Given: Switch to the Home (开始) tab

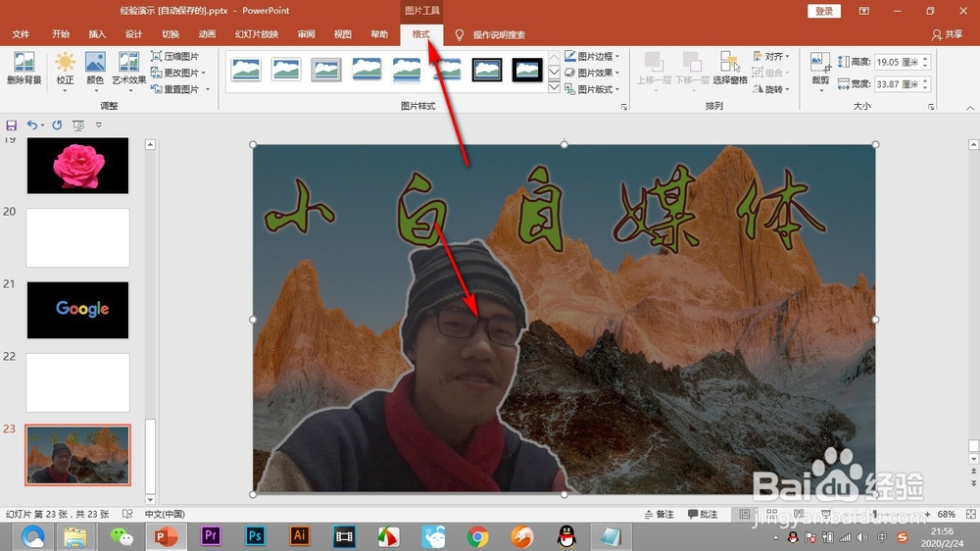Looking at the screenshot, I should click(x=61, y=34).
